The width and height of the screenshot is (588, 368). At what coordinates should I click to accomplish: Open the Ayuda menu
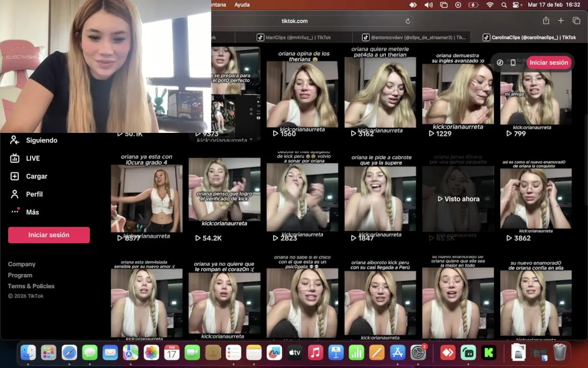[x=242, y=5]
